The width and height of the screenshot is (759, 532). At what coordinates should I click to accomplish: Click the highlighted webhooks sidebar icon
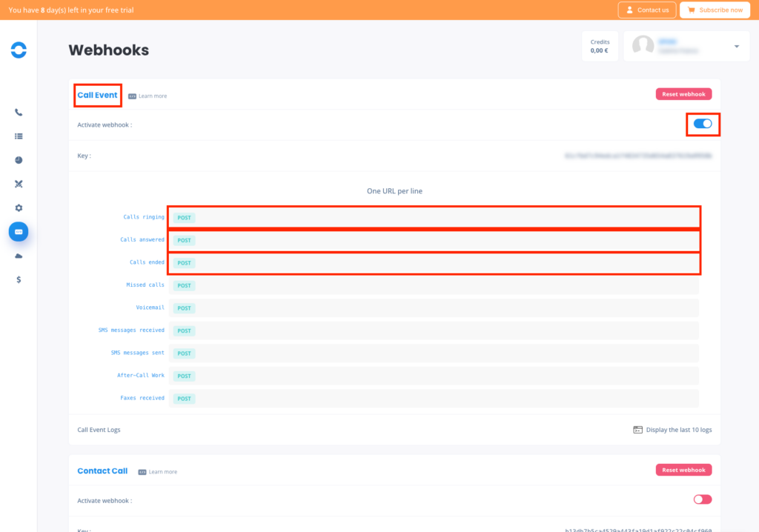point(19,232)
